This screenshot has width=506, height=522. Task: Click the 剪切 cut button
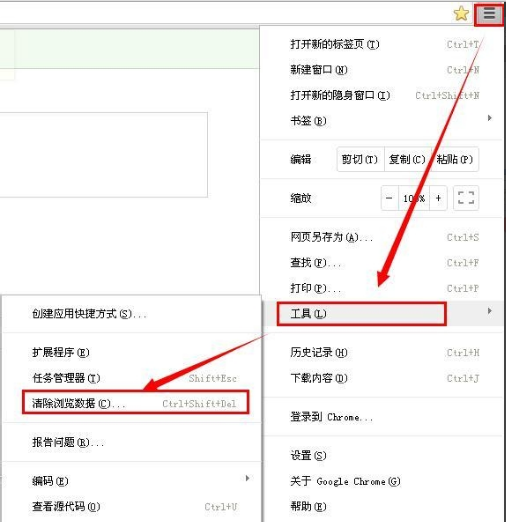(360, 159)
